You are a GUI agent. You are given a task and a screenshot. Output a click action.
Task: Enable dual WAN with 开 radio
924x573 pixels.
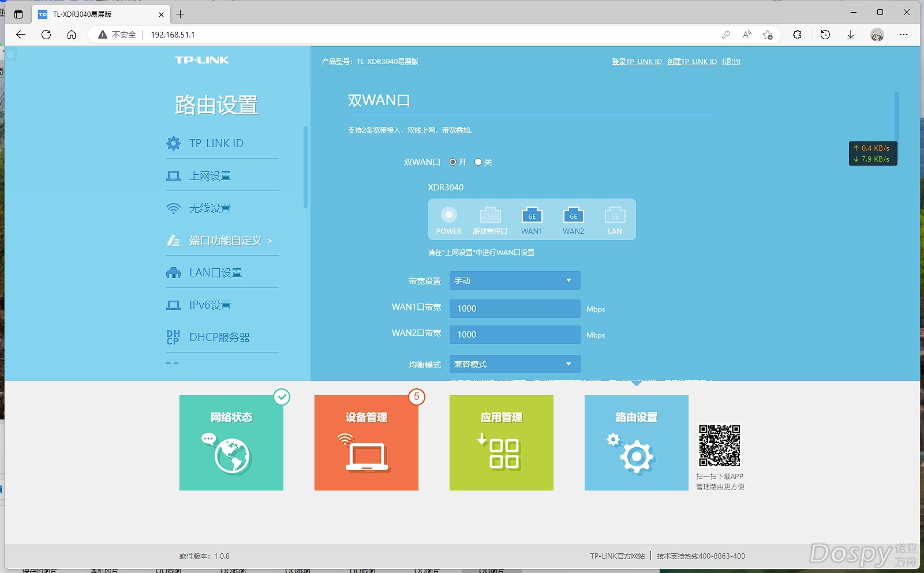click(x=453, y=162)
